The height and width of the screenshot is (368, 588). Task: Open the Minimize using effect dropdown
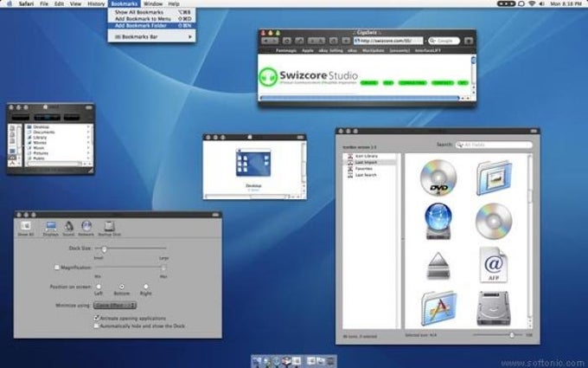click(x=115, y=306)
